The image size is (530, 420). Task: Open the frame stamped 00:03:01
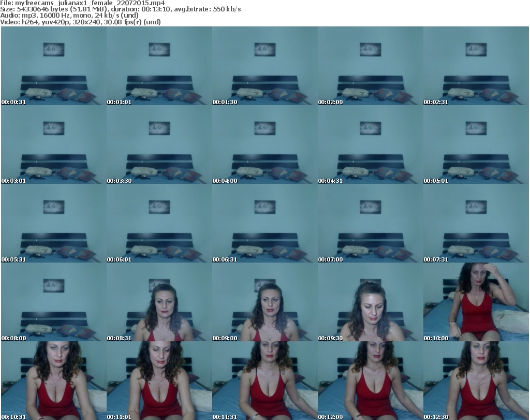point(54,144)
